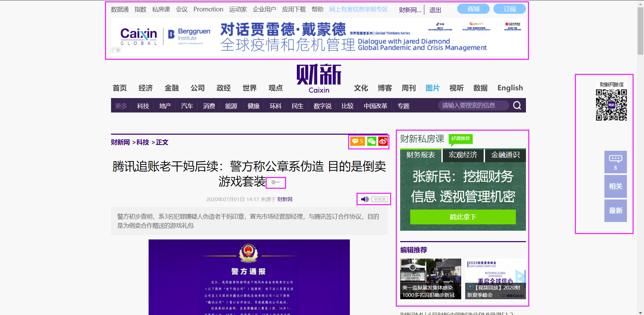This screenshot has height=315, width=644.
Task: Open the comment count icon showing 5
Action: (x=358, y=141)
